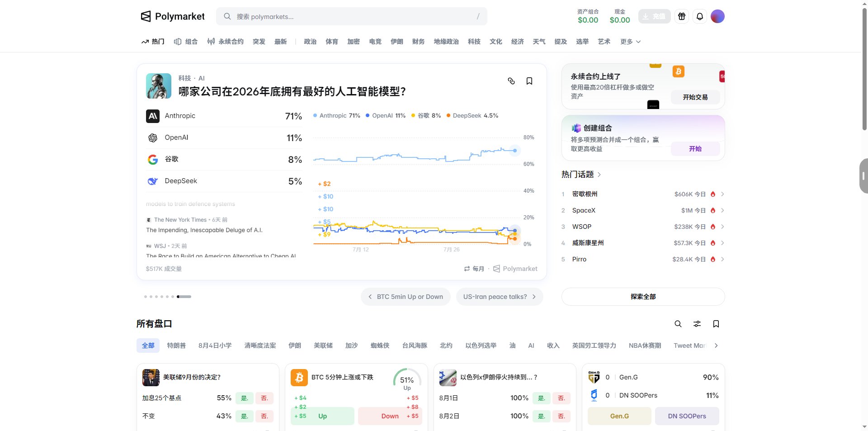Select the 谷歌 Google logo row
868x431 pixels.
coord(153,160)
